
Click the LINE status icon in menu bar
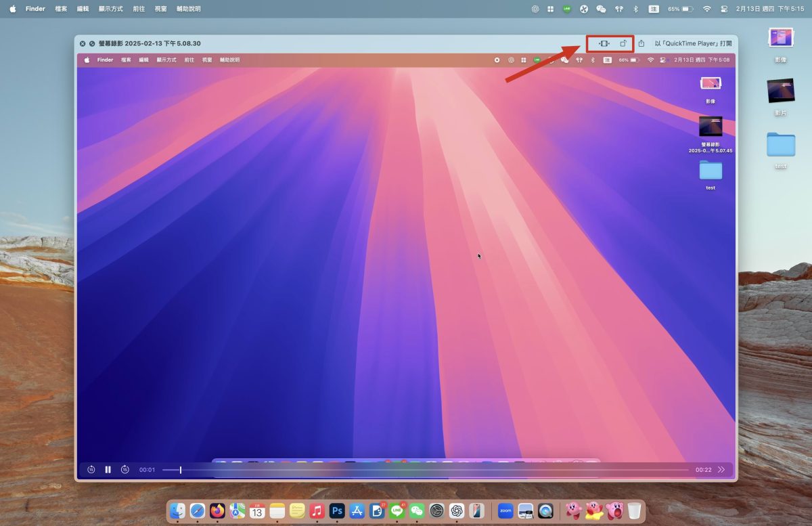[x=567, y=9]
